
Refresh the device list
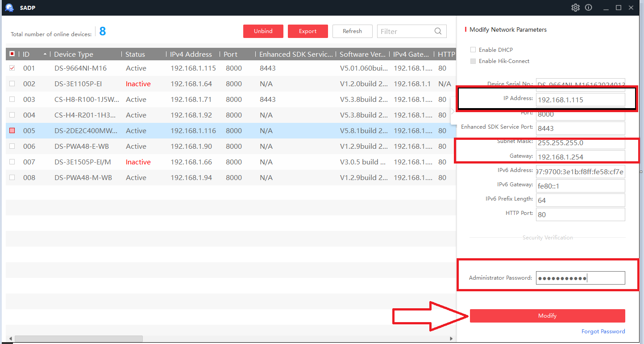tap(353, 31)
